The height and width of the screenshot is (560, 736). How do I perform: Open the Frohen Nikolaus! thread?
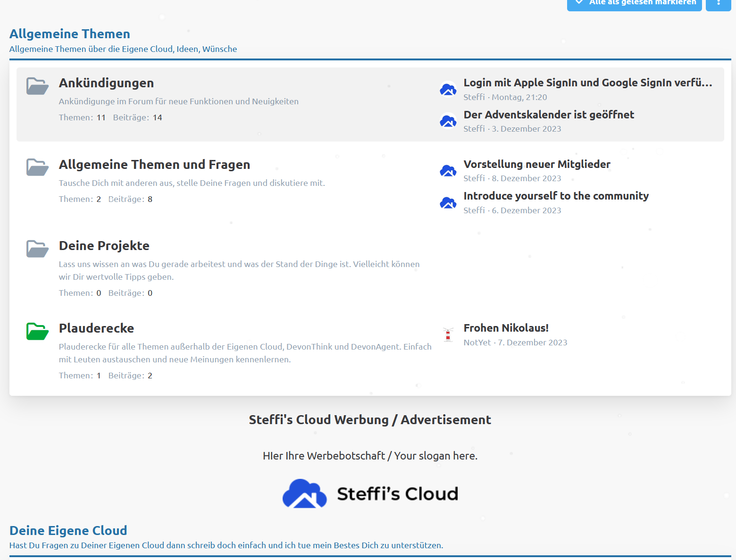506,328
